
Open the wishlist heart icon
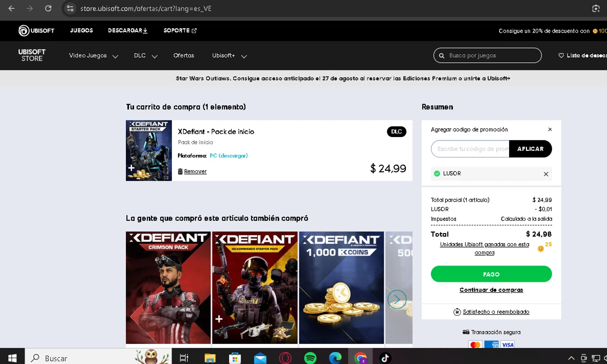click(561, 56)
